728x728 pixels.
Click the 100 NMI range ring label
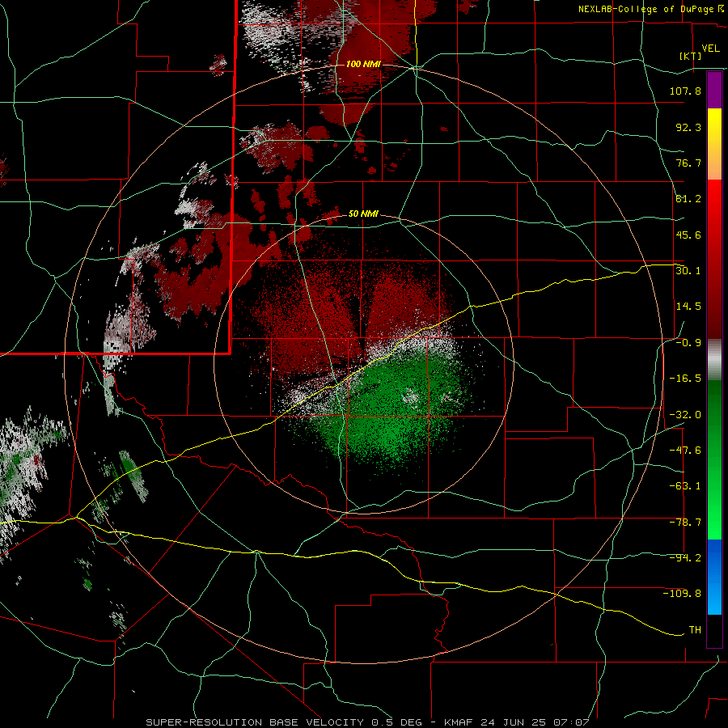coord(363,64)
